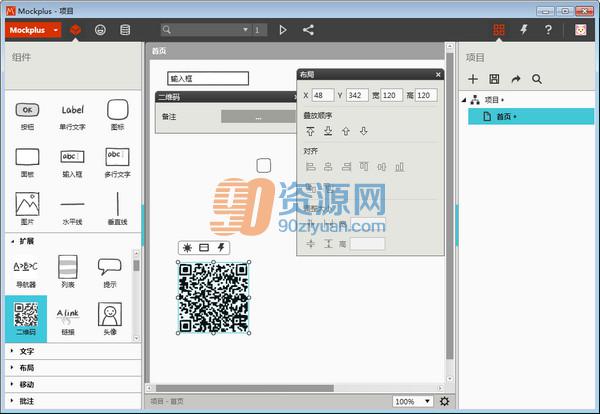Start the prototype preview play button

pyautogui.click(x=283, y=30)
